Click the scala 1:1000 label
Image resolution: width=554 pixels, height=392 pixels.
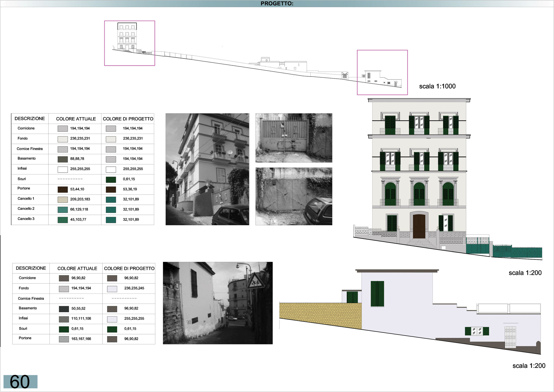(x=437, y=86)
